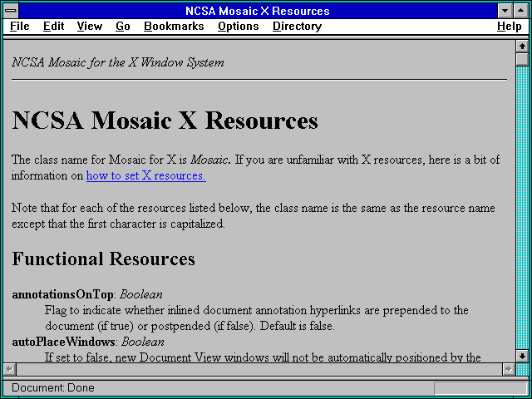This screenshot has height=399, width=532.
Task: Minimize the Mosaic window
Action: tap(505, 11)
